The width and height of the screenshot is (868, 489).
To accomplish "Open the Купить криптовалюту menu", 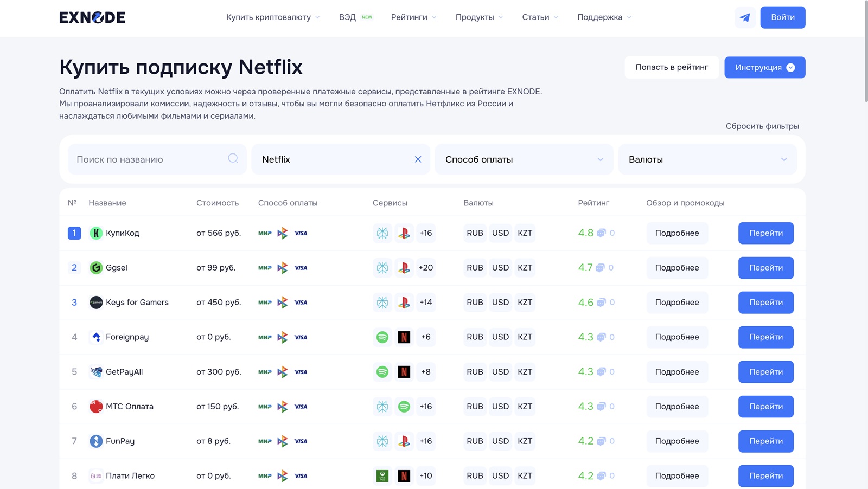I will tap(272, 17).
